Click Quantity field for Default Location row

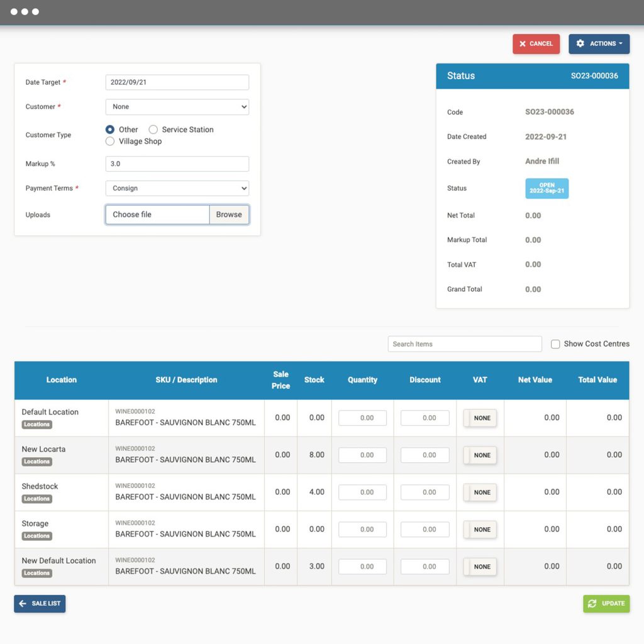coord(362,418)
